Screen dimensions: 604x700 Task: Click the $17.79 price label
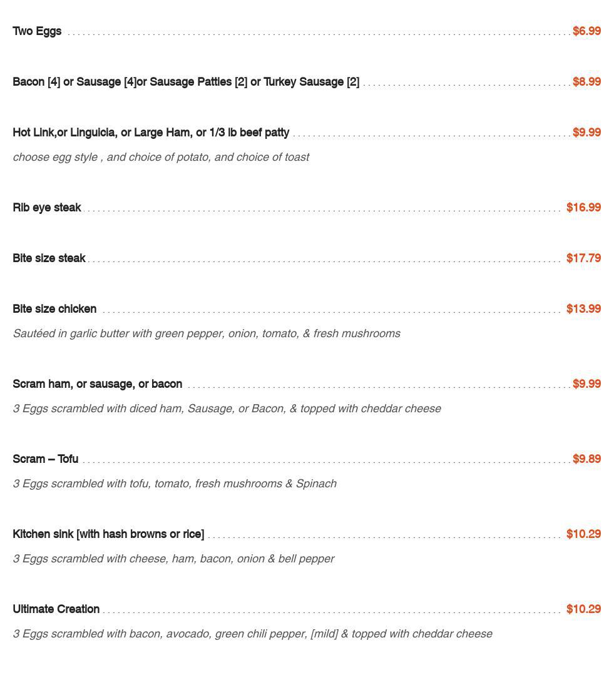[x=583, y=258]
